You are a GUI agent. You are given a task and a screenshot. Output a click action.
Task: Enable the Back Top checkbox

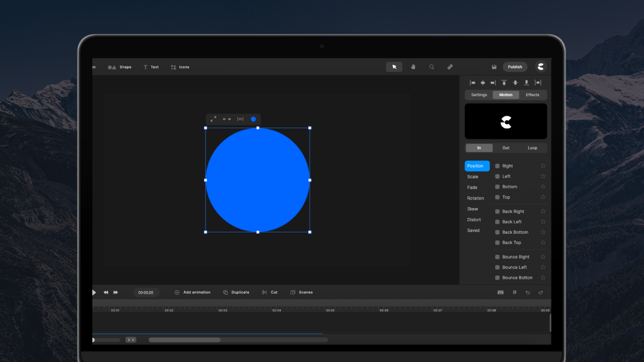tap(498, 242)
